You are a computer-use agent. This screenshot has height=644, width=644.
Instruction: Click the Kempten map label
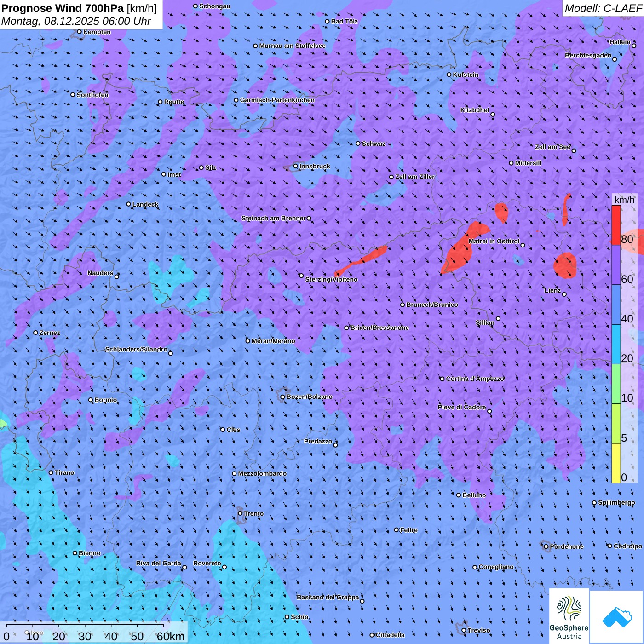[x=97, y=32]
